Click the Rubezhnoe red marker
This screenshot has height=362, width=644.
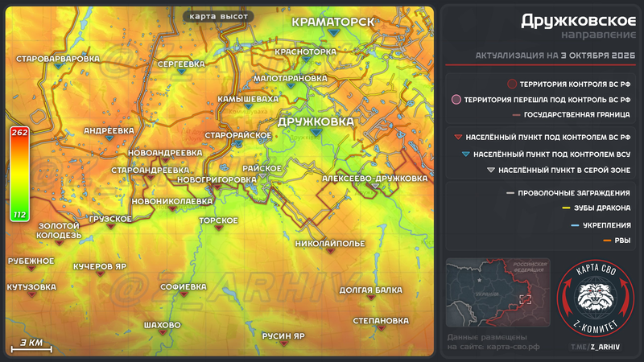click(x=31, y=269)
